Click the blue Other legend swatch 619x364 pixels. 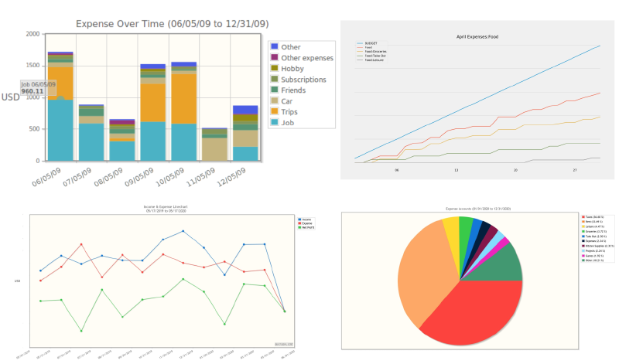coord(275,46)
